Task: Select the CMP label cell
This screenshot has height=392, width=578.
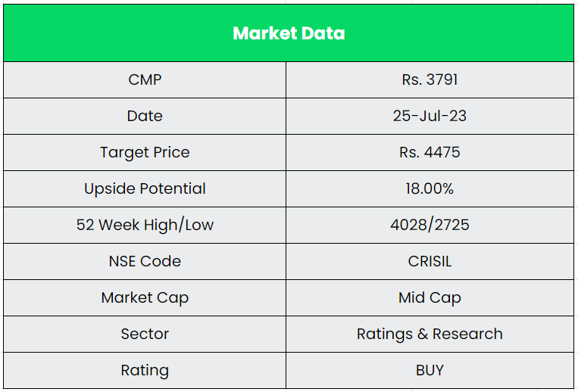Action: pos(145,79)
